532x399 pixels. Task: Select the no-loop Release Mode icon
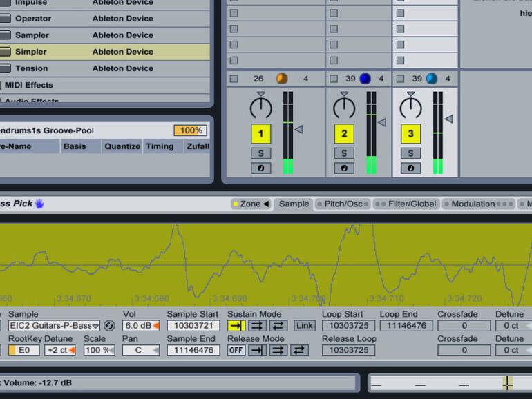tap(257, 350)
